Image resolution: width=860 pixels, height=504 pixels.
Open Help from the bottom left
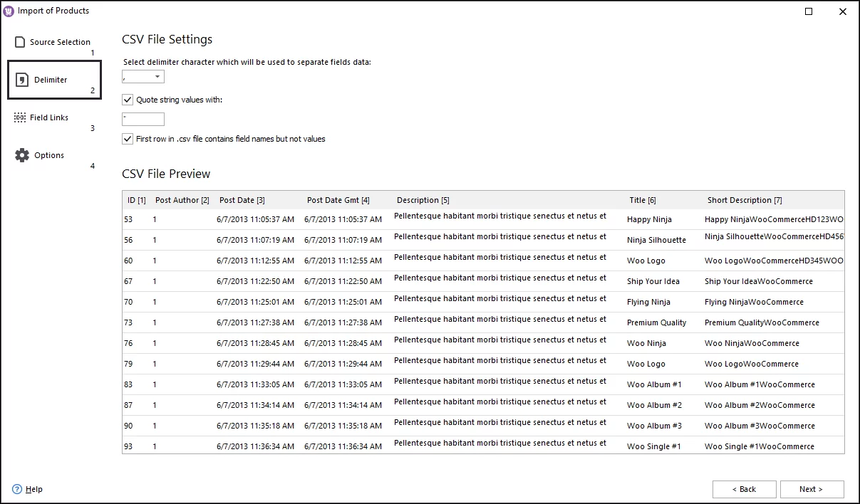(x=32, y=489)
